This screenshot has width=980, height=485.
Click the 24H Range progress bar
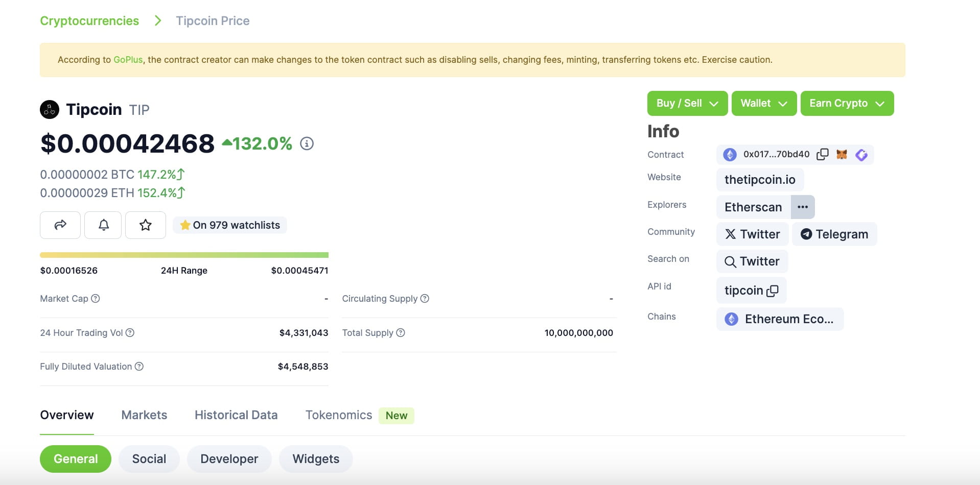point(184,254)
